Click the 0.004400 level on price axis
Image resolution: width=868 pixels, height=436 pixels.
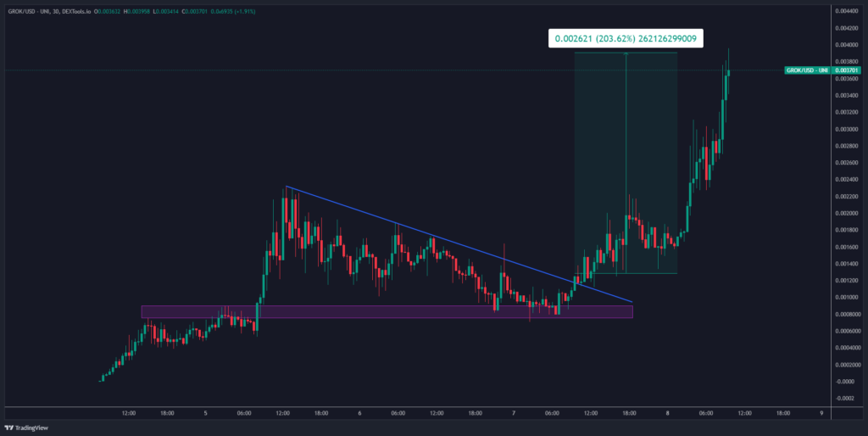[844, 11]
